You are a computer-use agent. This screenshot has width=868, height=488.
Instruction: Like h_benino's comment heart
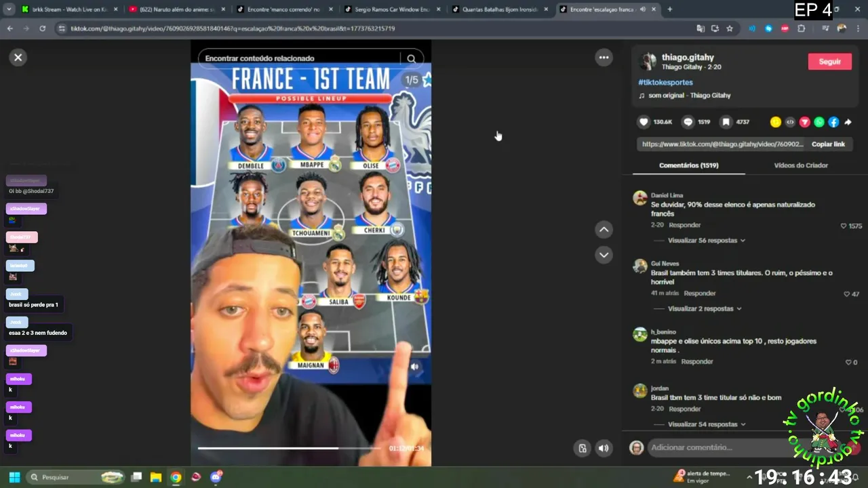tap(848, 363)
